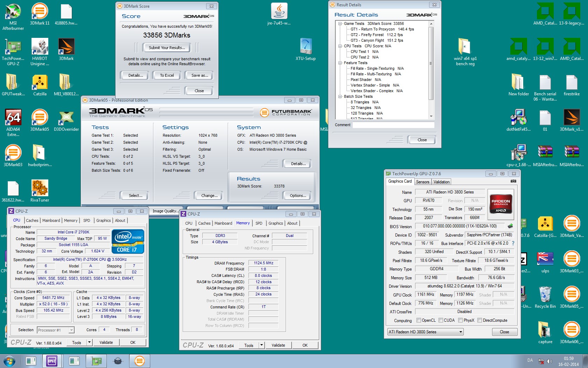Image resolution: width=588 pixels, height=368 pixels.
Task: Open the GPU selection dropdown in GPU-Z
Action: pyautogui.click(x=425, y=332)
